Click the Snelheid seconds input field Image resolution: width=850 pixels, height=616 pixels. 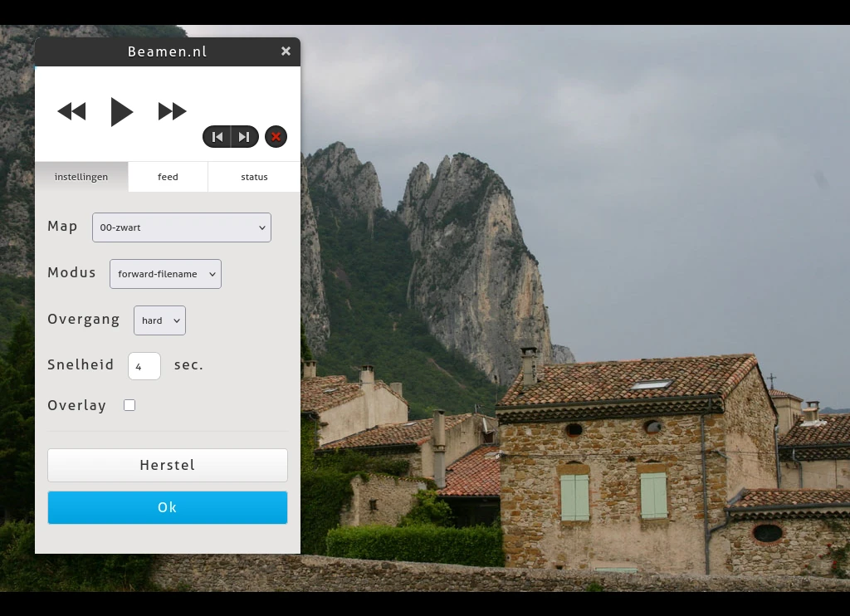point(144,366)
